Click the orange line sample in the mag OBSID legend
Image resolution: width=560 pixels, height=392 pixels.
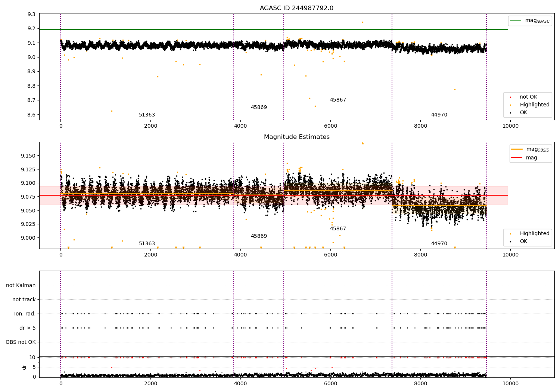(517, 149)
